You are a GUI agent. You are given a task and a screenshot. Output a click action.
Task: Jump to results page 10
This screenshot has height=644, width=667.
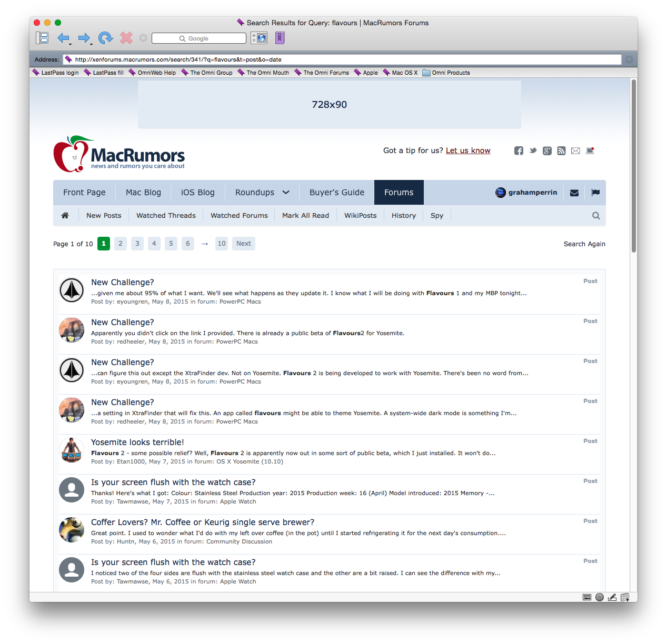[222, 244]
